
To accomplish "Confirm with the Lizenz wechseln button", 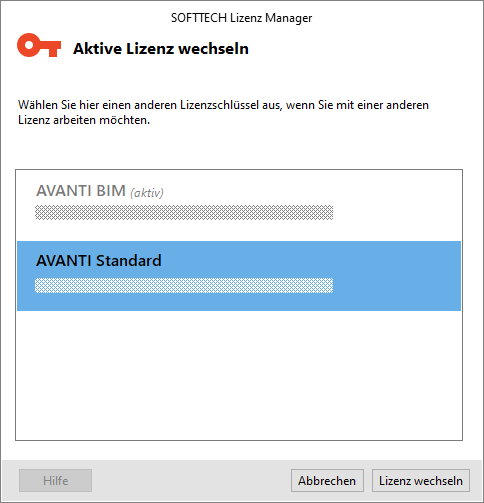I will coord(421,481).
